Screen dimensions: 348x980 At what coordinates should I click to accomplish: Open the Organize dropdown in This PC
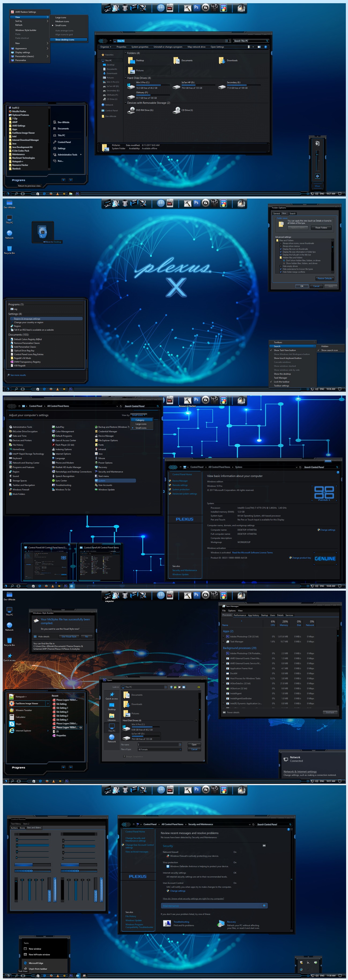(106, 47)
